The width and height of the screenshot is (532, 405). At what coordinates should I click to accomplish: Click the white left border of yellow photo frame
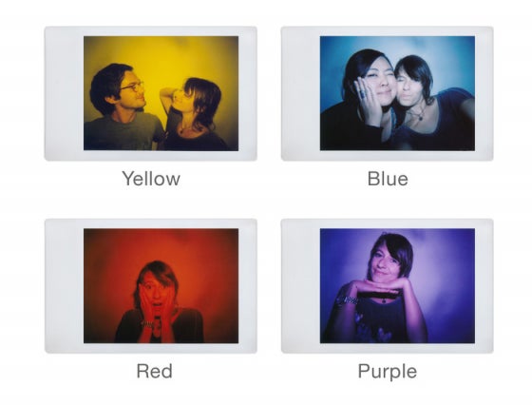[65, 93]
